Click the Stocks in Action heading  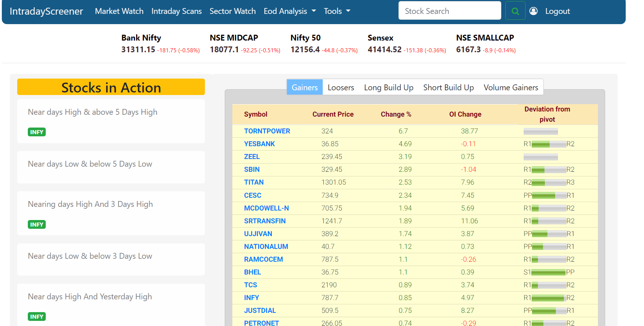pos(111,87)
